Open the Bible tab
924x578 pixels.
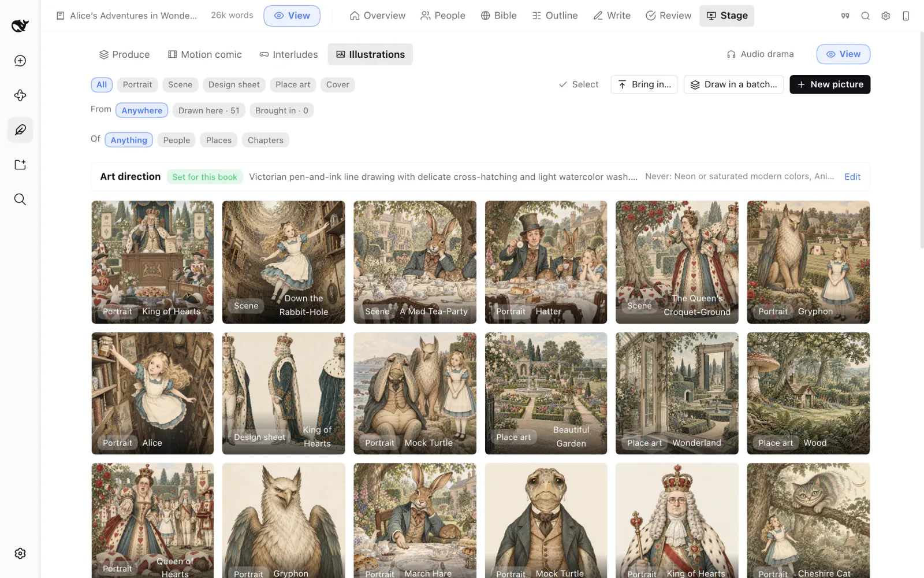point(499,16)
